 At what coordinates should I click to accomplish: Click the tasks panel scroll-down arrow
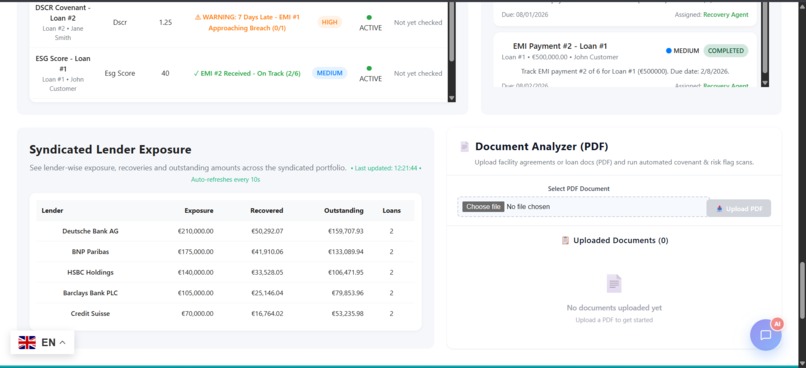[765, 83]
